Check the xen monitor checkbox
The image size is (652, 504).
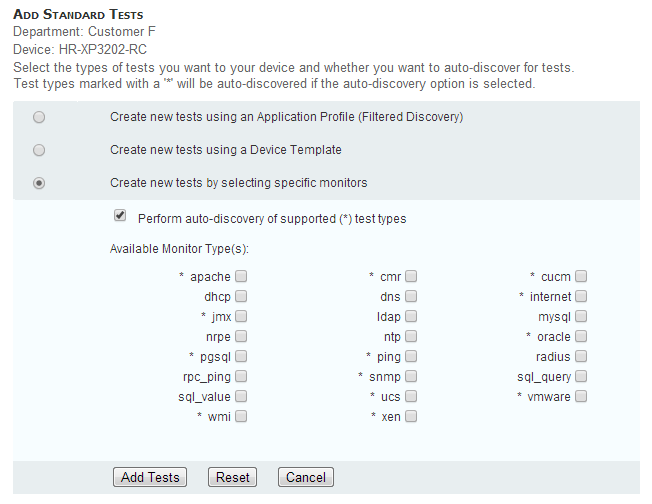click(411, 416)
